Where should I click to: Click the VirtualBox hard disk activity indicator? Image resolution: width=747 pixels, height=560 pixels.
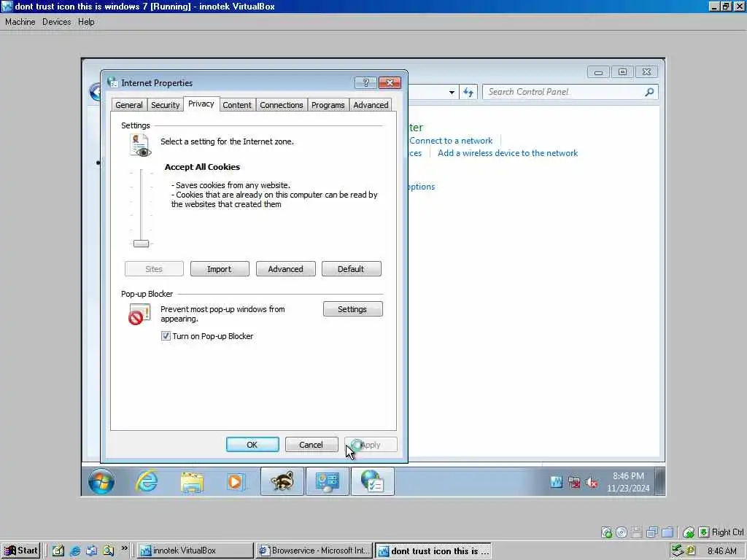[606, 532]
